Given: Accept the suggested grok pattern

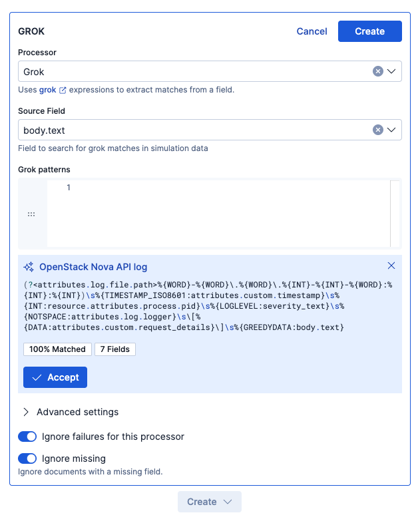Looking at the screenshot, I should (x=55, y=377).
